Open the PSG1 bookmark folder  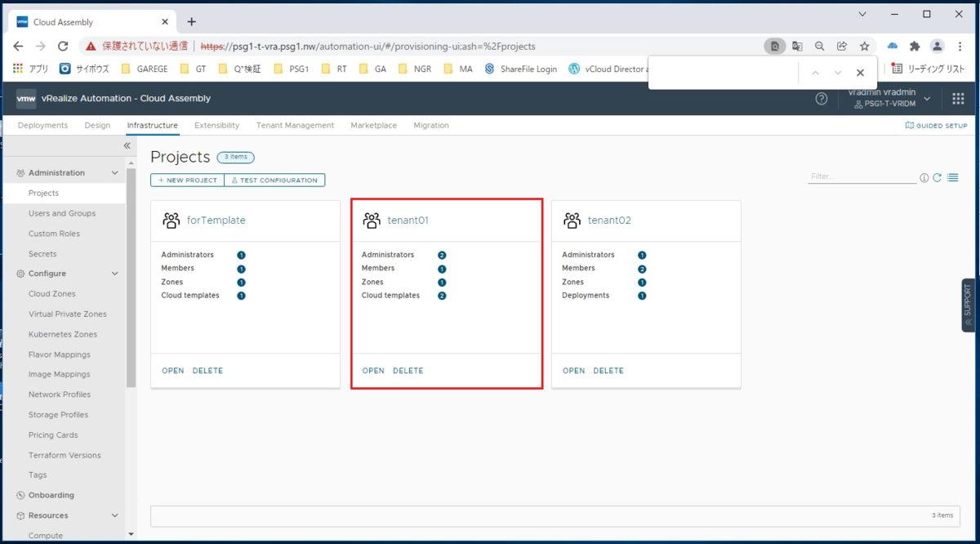tap(292, 69)
